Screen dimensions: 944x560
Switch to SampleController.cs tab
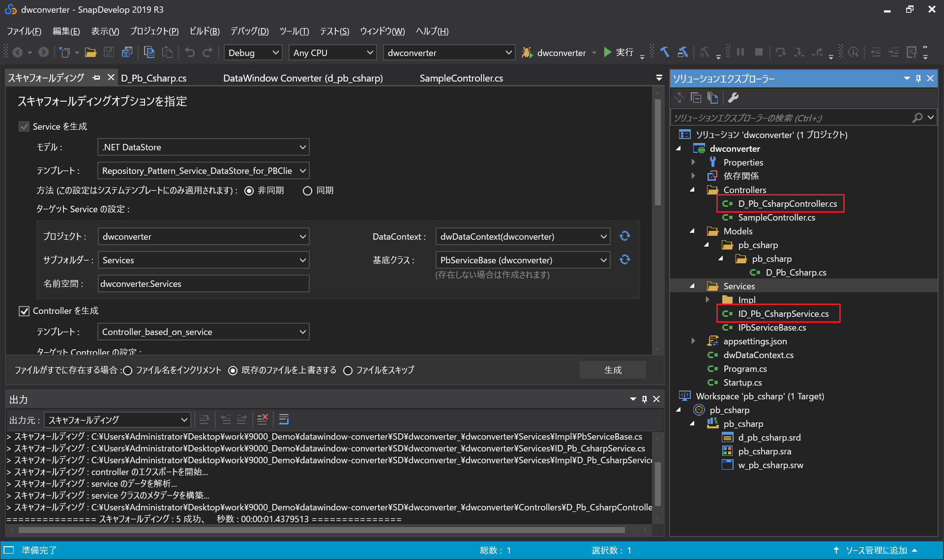click(x=461, y=78)
